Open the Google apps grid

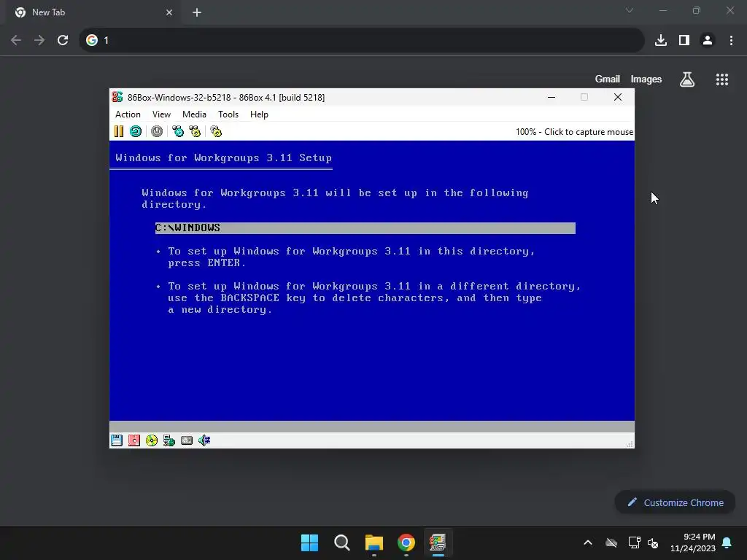(722, 79)
